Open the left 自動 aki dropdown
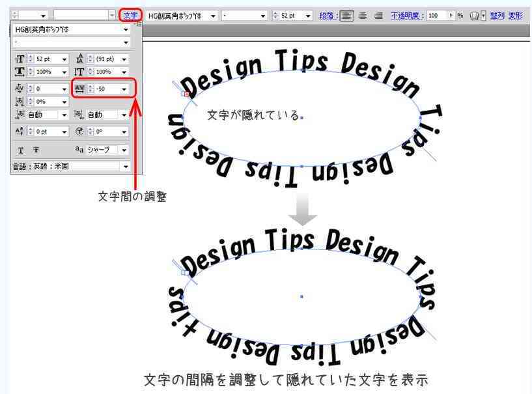 click(x=64, y=115)
